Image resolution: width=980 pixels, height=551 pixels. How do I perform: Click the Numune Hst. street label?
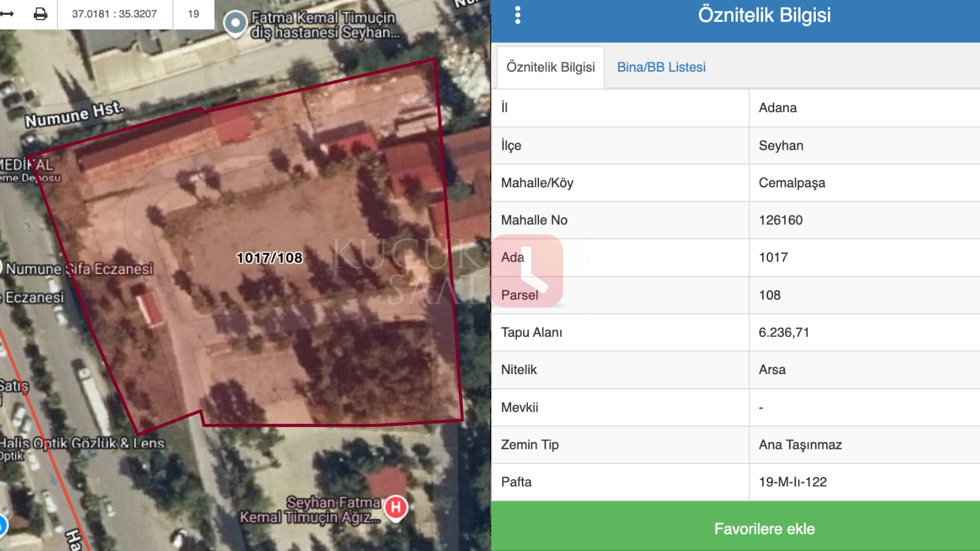click(74, 114)
